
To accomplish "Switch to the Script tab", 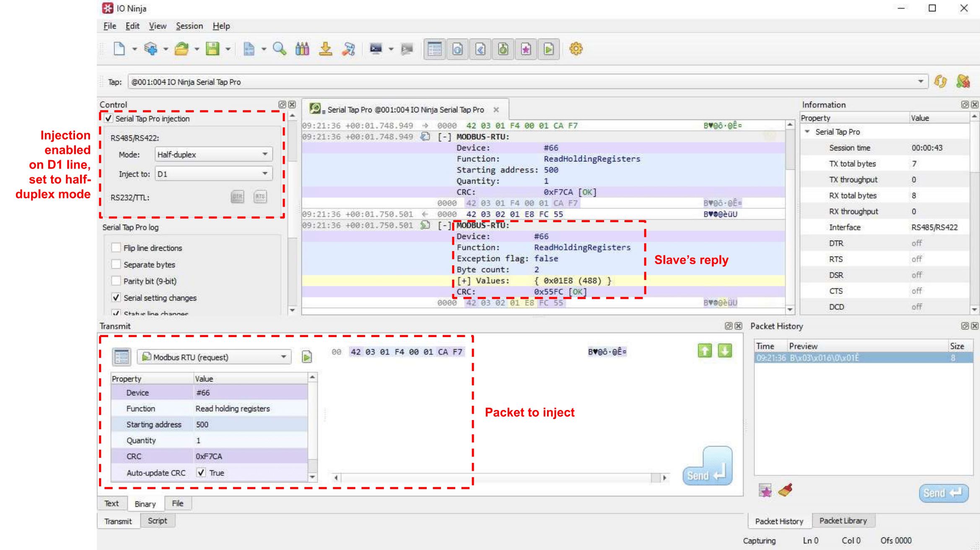I will pyautogui.click(x=157, y=520).
